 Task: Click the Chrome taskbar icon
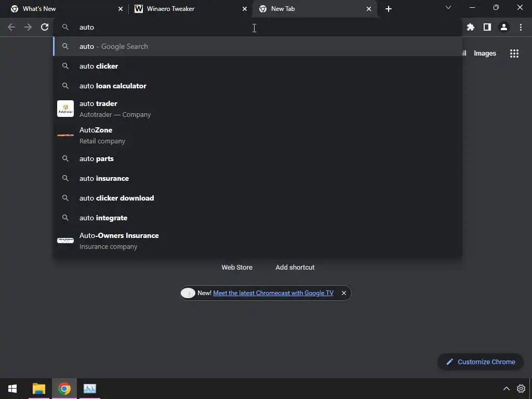point(64,389)
